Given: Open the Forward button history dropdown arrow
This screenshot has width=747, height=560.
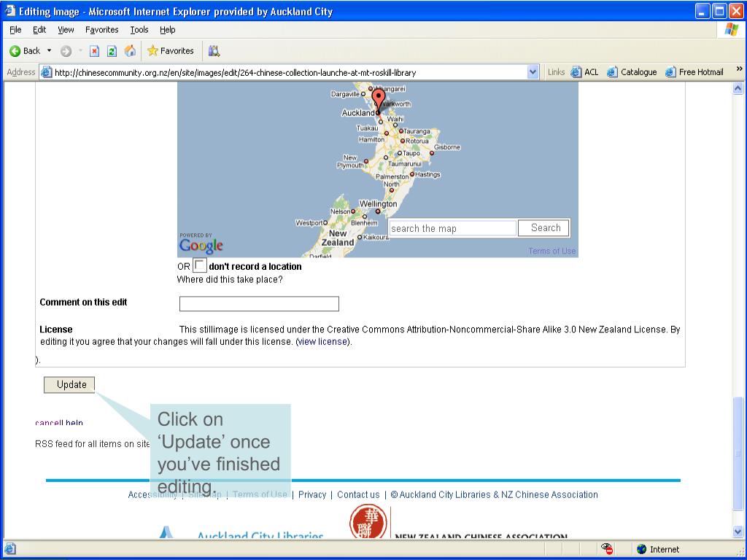Looking at the screenshot, I should coord(80,50).
